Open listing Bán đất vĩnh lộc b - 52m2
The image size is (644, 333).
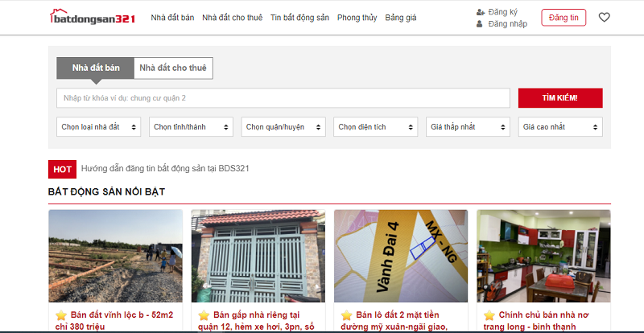point(114,321)
